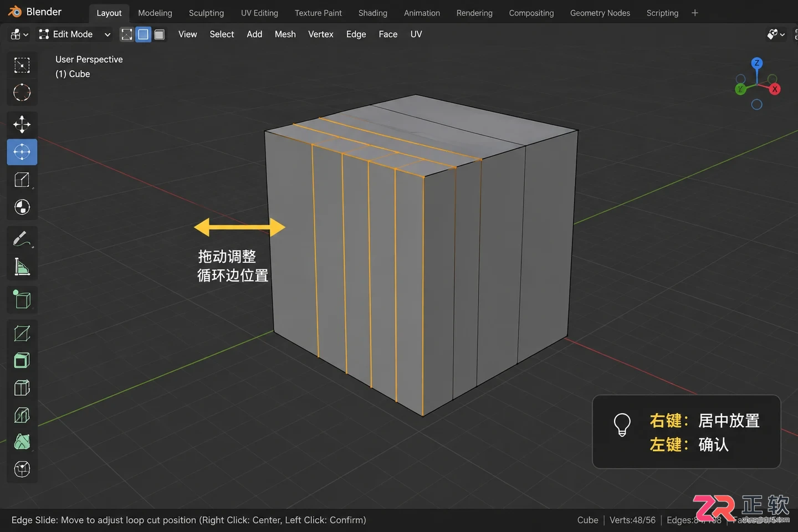Click the X axis on navigation gizmo
The image size is (798, 532).
point(775,89)
